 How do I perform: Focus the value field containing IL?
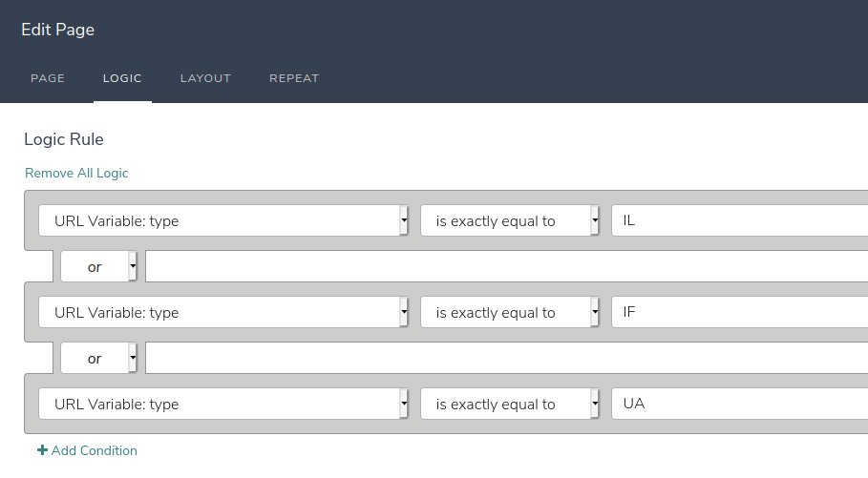point(740,220)
